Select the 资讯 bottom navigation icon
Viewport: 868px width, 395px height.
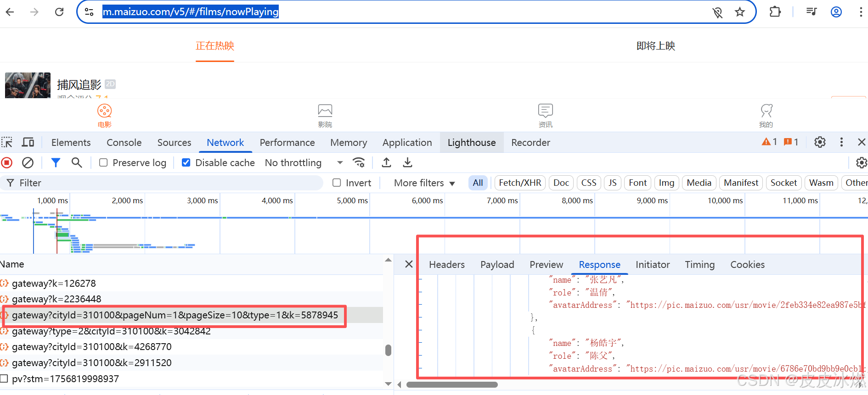pyautogui.click(x=545, y=116)
